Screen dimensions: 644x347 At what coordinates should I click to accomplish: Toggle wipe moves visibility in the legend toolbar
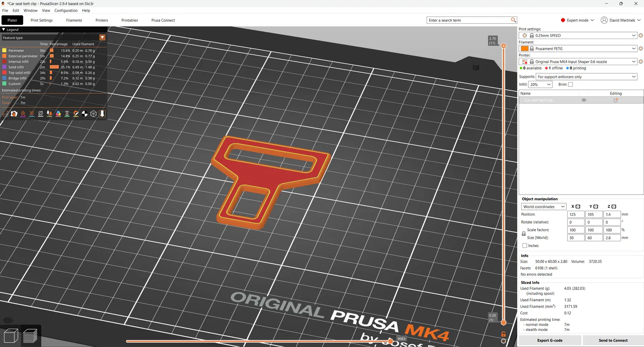pyautogui.click(x=14, y=114)
